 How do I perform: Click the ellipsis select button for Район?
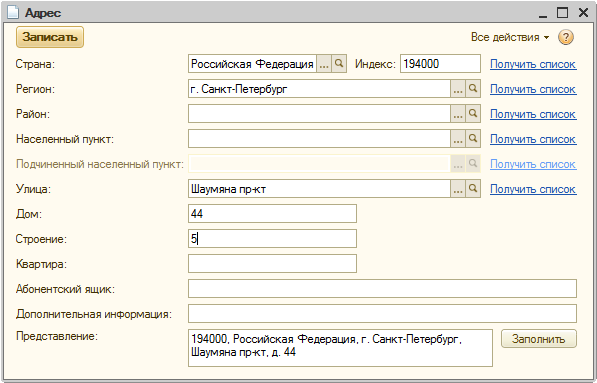click(x=458, y=114)
